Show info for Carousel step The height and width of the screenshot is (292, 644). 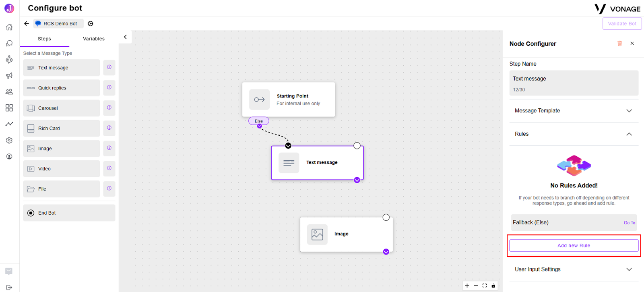tap(109, 108)
